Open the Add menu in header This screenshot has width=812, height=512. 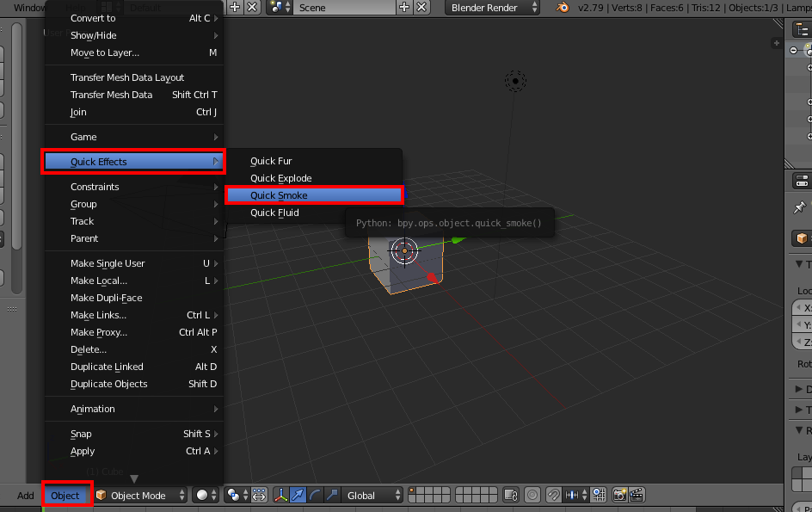point(26,496)
